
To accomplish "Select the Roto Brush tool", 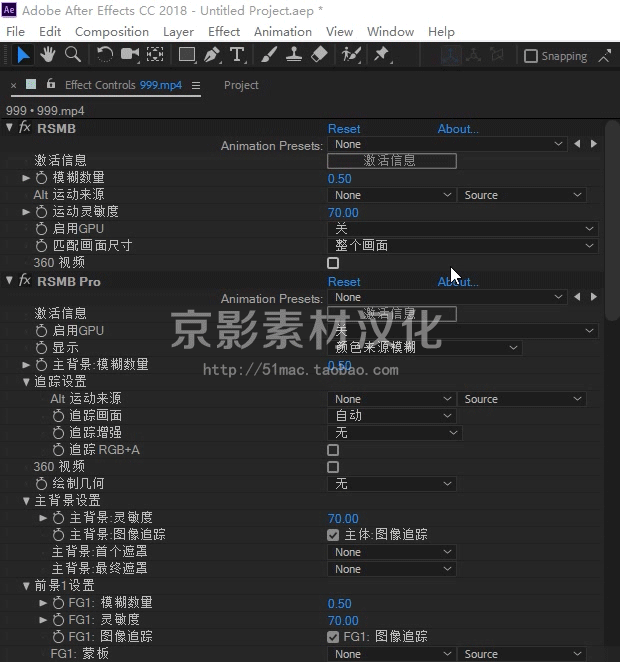I will 351,55.
